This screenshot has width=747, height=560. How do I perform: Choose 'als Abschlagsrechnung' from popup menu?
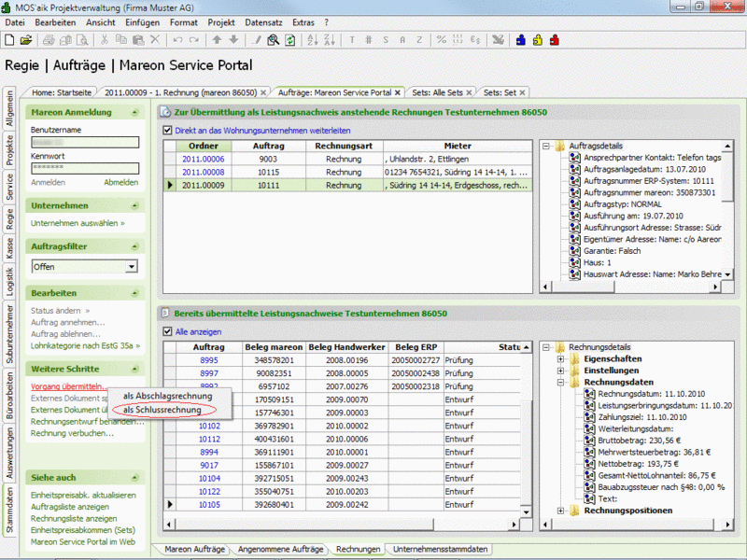click(168, 396)
